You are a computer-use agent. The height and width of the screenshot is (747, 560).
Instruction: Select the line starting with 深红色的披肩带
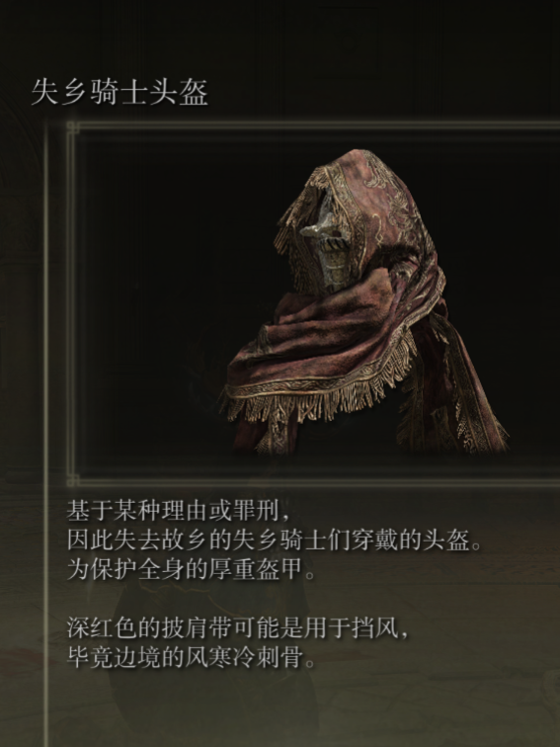237,627
